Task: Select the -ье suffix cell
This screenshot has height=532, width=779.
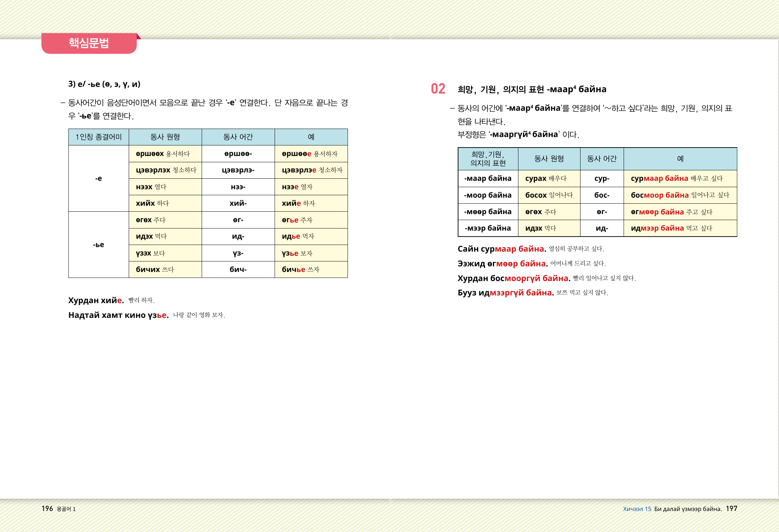Action: [99, 245]
